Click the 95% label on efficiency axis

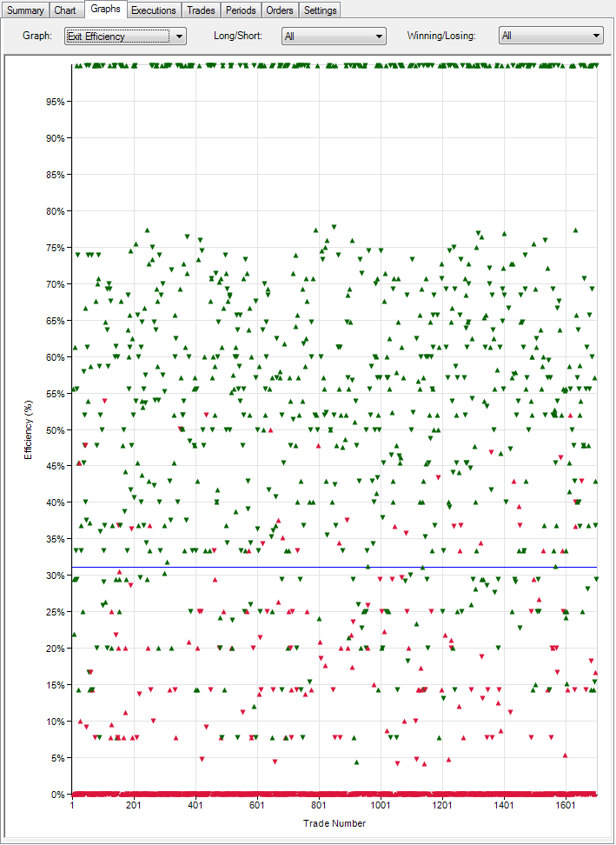point(56,102)
